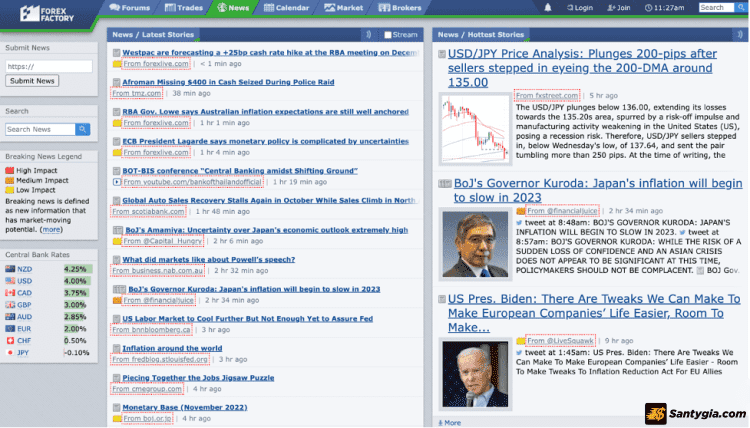The image size is (750, 428).
Task: Open Global Auto Sales Recovery story
Action: [x=269, y=200]
